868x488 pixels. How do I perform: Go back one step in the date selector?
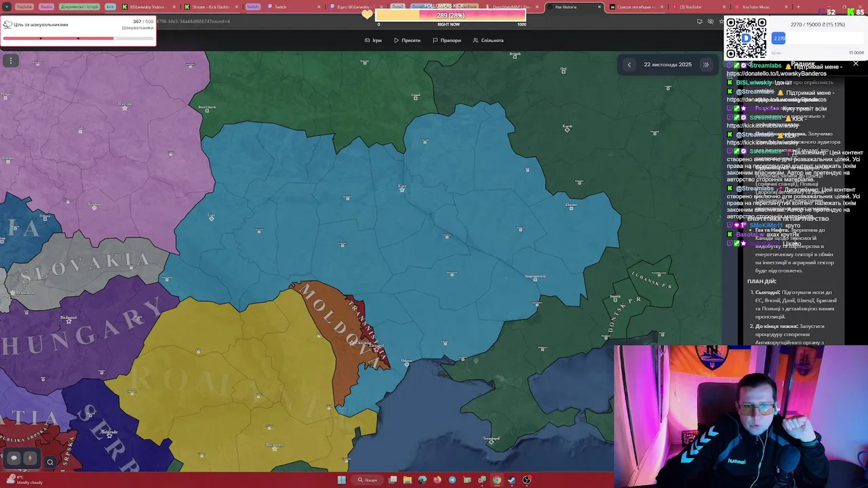(x=629, y=64)
